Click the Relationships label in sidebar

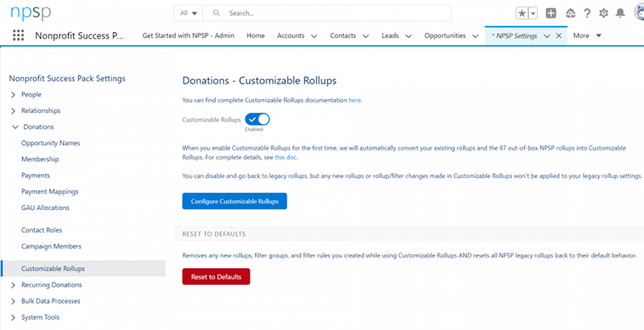tap(41, 111)
